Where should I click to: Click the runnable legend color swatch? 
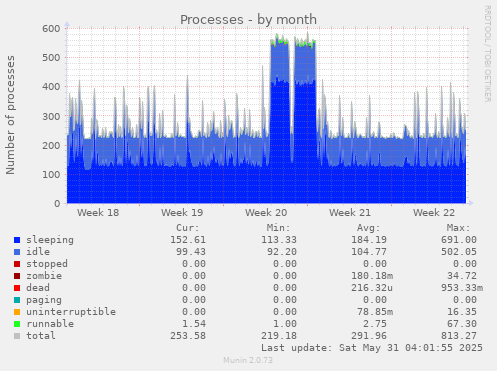17,324
